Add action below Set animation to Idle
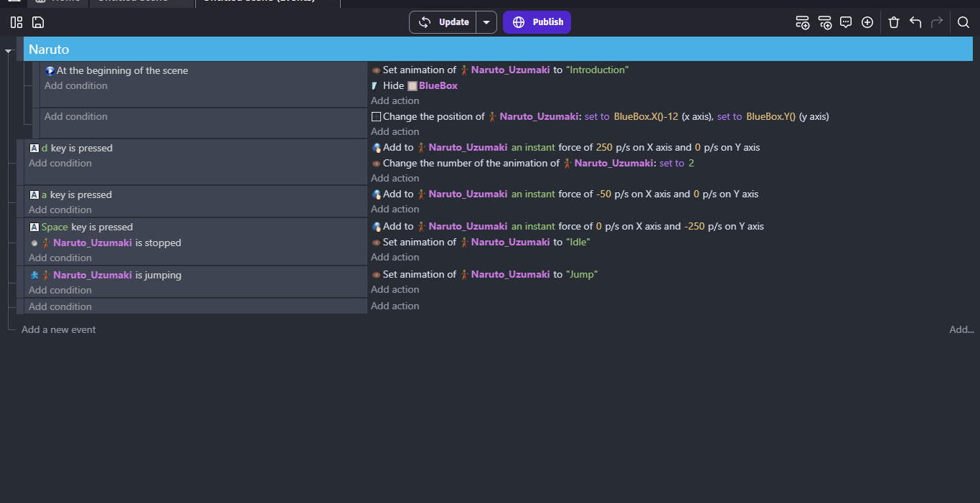Viewport: 980px width, 503px height. pyautogui.click(x=395, y=257)
